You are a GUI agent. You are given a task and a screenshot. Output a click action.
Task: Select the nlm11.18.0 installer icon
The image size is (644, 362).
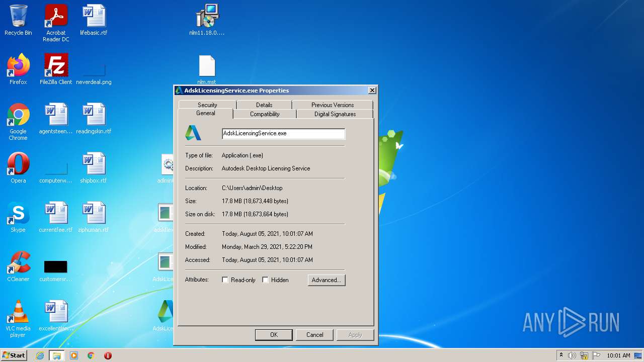point(207,20)
